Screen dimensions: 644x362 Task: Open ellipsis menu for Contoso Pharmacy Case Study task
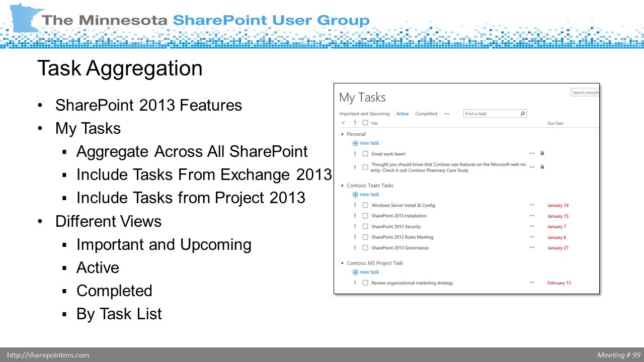(x=532, y=167)
